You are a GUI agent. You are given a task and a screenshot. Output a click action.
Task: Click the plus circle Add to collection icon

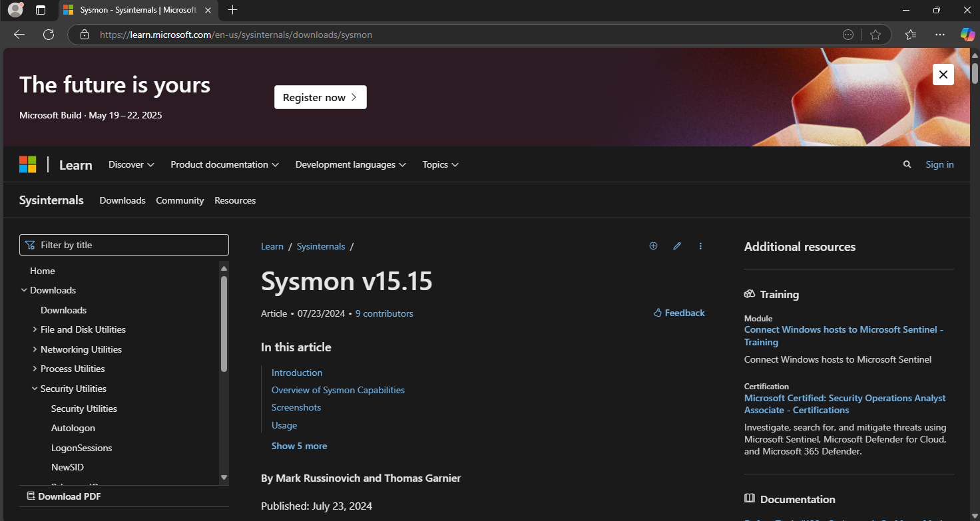pos(653,246)
